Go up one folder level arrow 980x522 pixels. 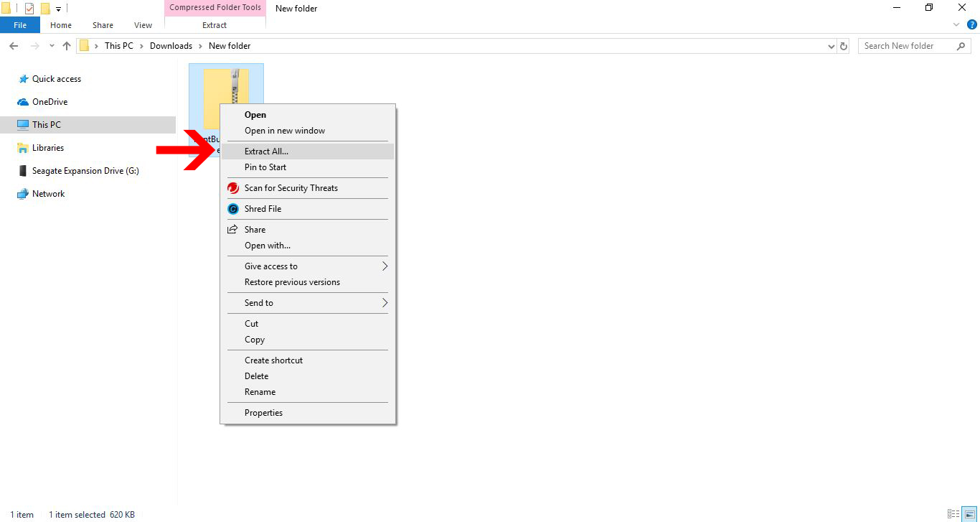coord(67,46)
